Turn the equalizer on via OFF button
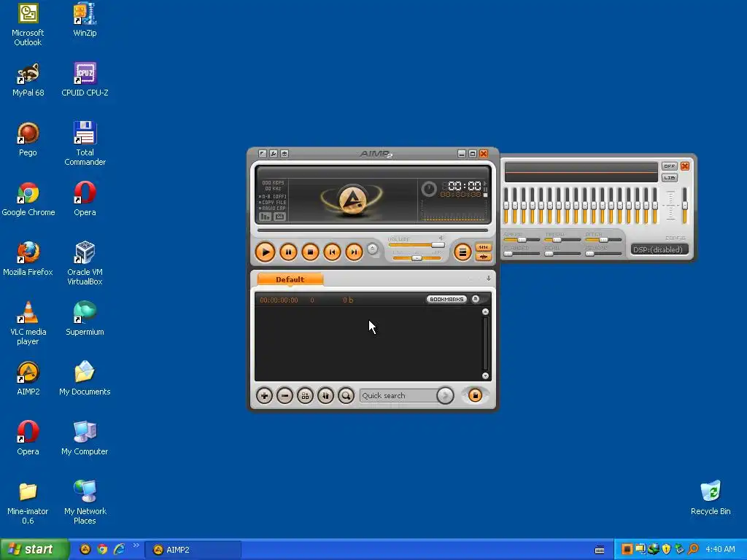Screen dimensions: 747x560 point(670,166)
